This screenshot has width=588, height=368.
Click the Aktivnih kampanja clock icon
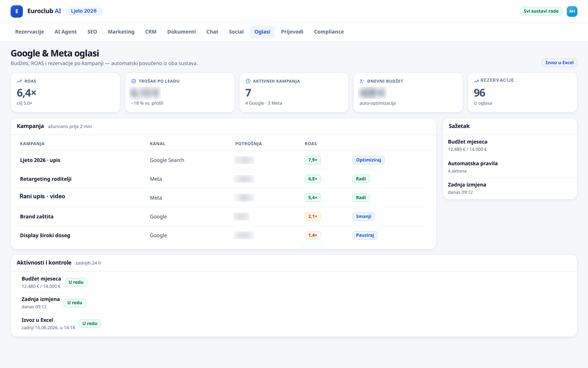(x=248, y=81)
